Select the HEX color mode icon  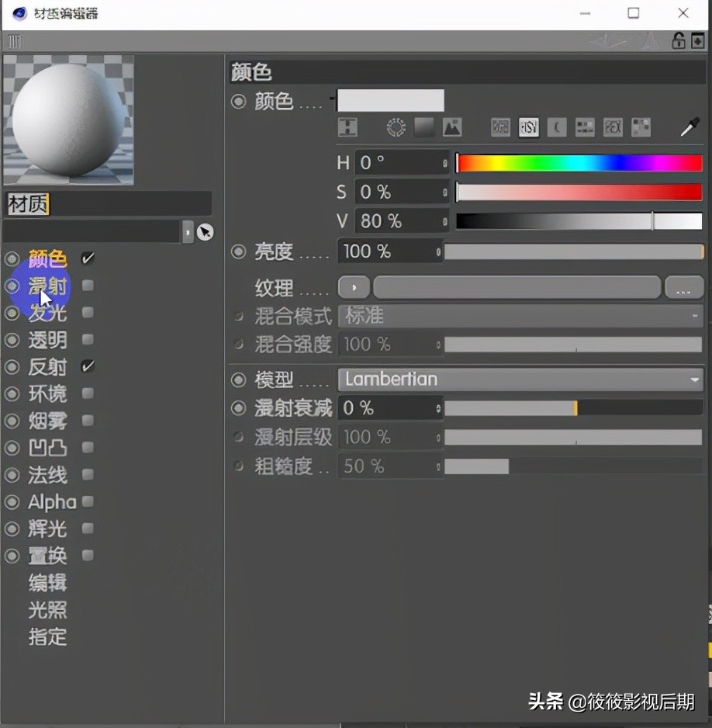tap(613, 127)
